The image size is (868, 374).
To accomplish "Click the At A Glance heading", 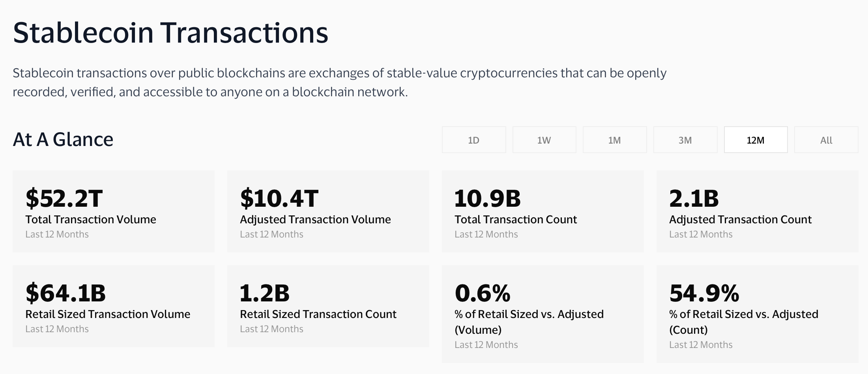I will (x=63, y=139).
